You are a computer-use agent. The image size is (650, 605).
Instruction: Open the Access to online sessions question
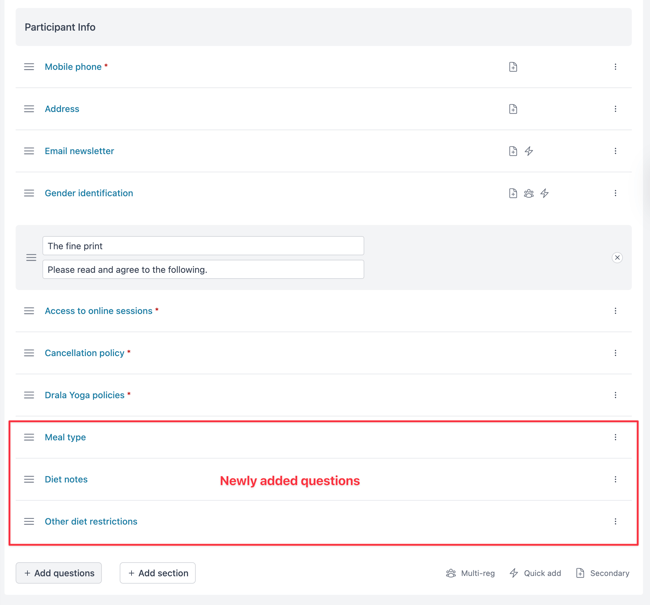99,311
